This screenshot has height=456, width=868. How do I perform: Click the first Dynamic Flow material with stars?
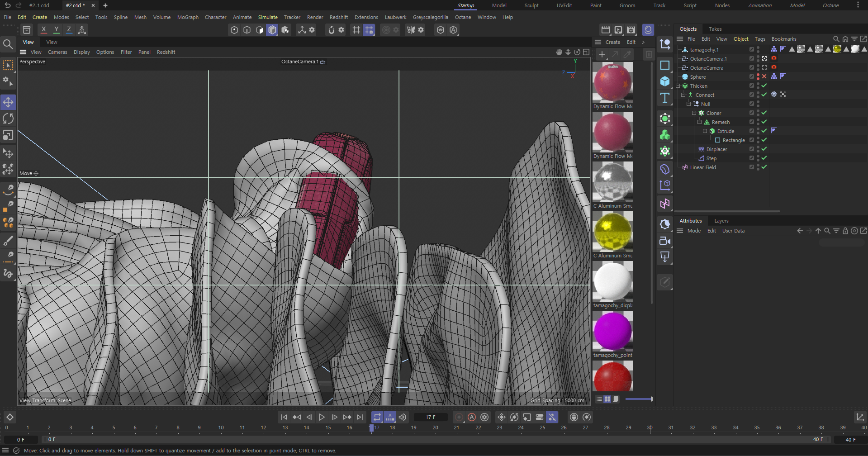point(613,82)
